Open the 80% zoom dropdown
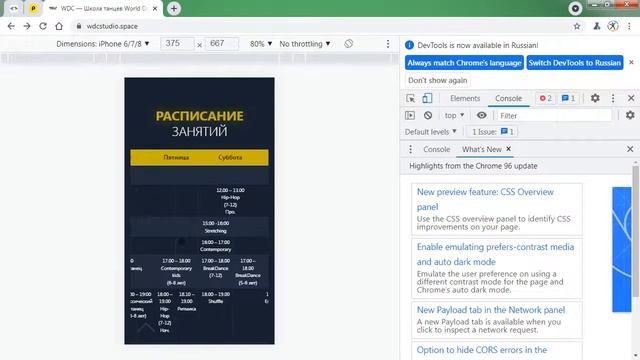640x360 pixels. pos(261,44)
